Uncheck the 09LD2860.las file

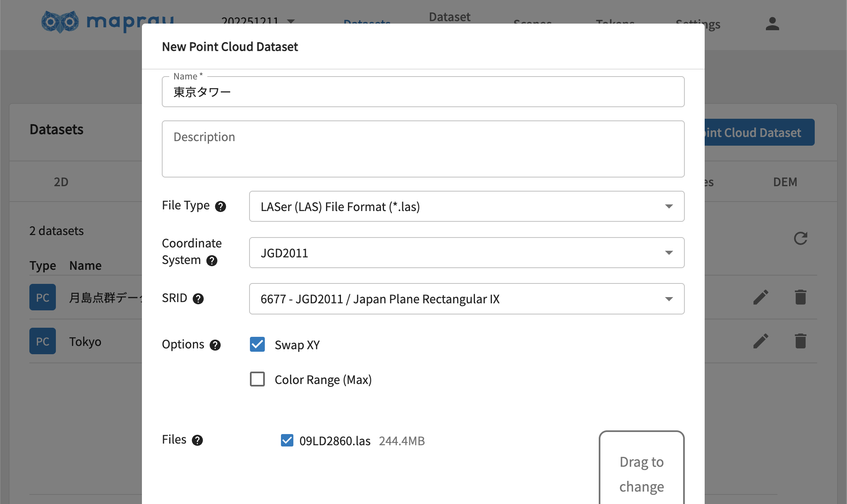coord(287,440)
